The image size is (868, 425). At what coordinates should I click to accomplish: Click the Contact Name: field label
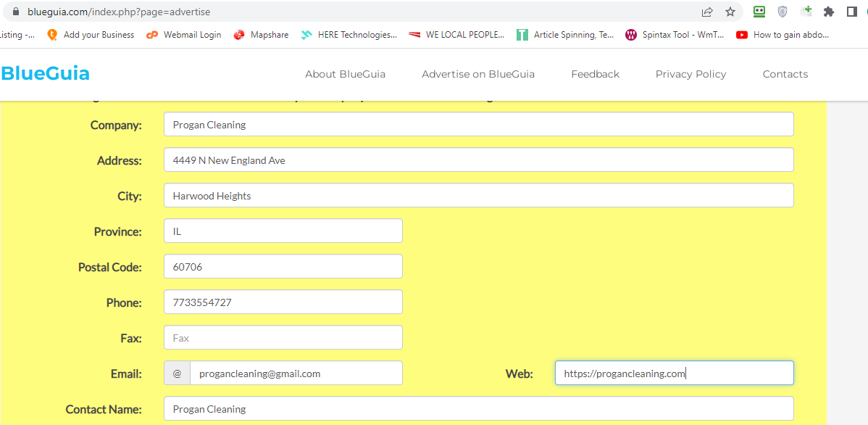[x=104, y=409]
